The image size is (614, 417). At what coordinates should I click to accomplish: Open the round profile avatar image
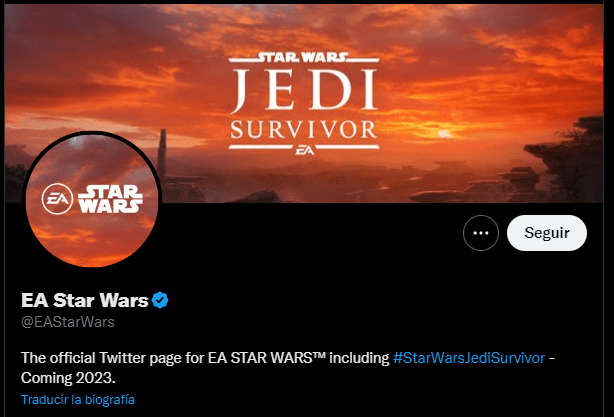click(92, 200)
